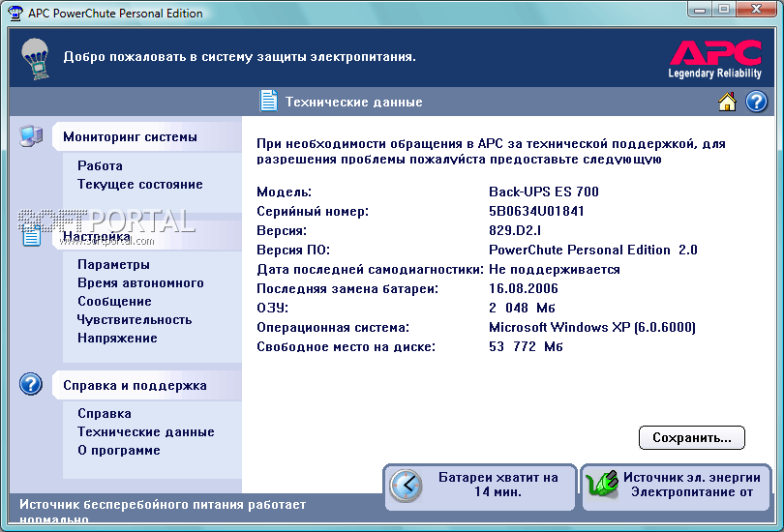Select the Настройка section header
The width and height of the screenshot is (784, 532).
(x=147, y=236)
